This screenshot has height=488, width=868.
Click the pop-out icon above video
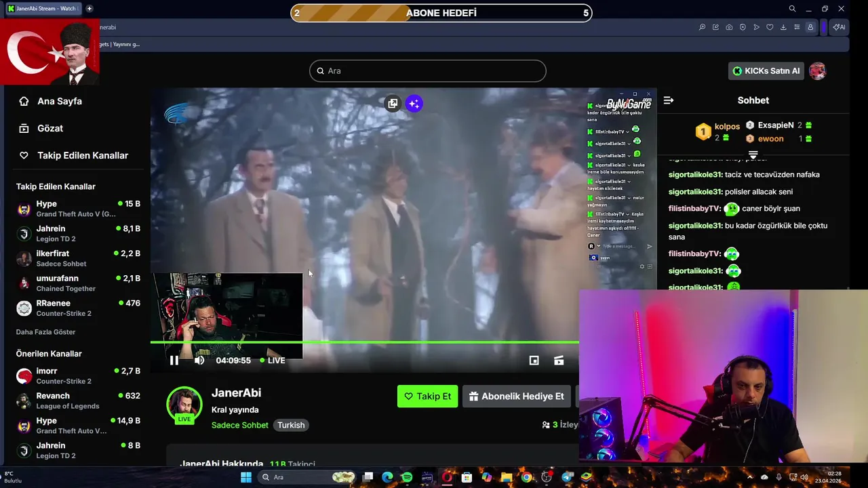coord(393,104)
